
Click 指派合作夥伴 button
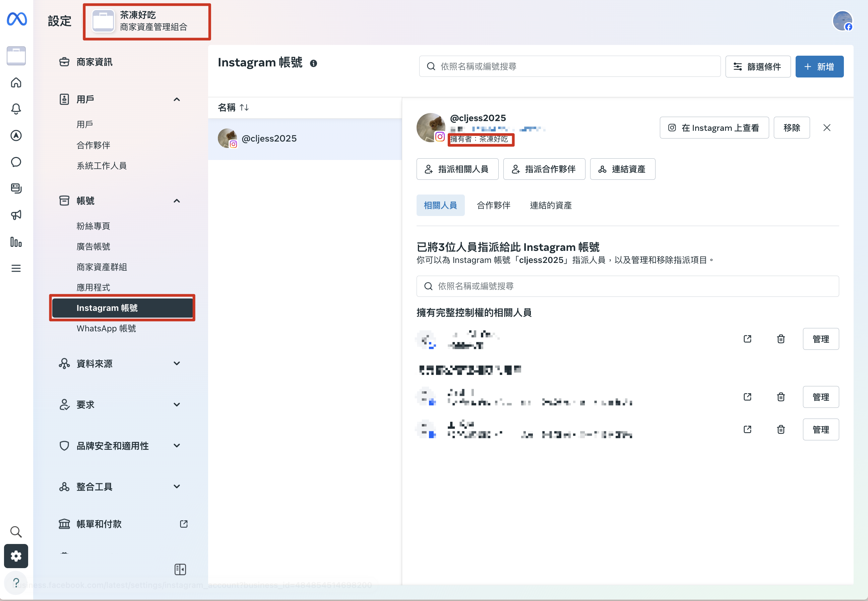(544, 169)
